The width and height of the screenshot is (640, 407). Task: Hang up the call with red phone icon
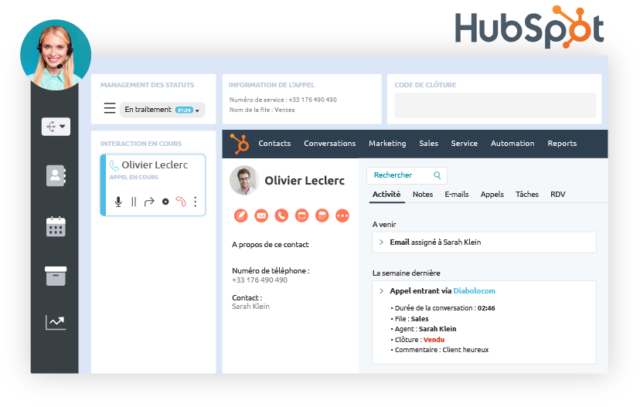click(x=181, y=202)
